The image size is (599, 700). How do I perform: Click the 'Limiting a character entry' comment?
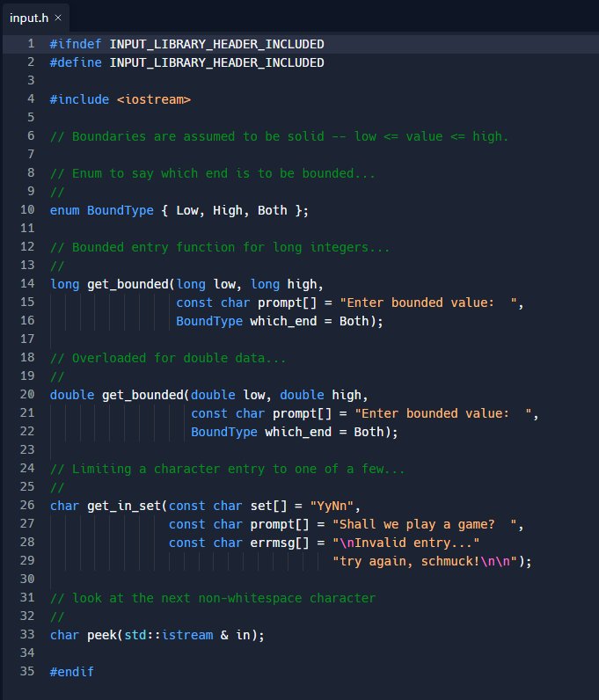coord(227,469)
